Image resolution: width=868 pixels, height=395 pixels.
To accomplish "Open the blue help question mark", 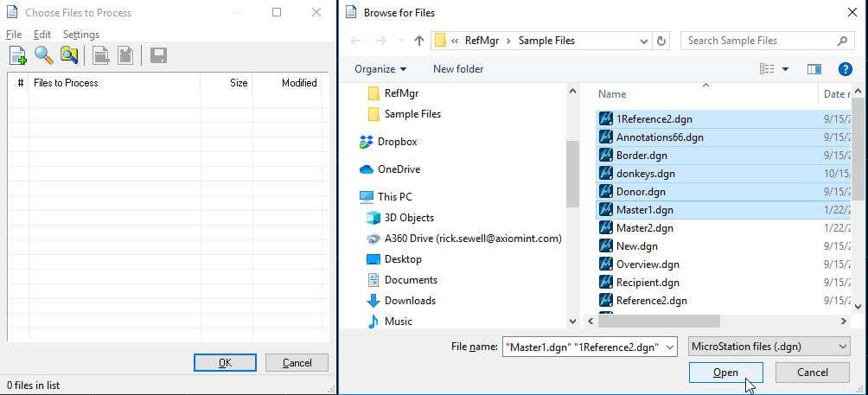I will [x=846, y=69].
